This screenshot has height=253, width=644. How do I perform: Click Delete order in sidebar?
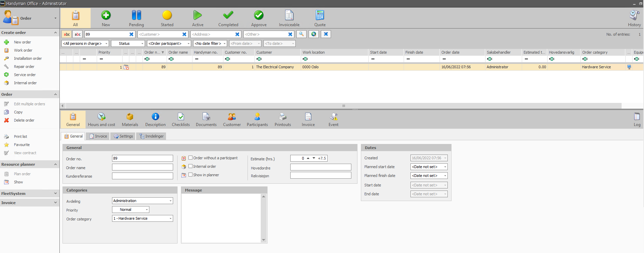(24, 120)
